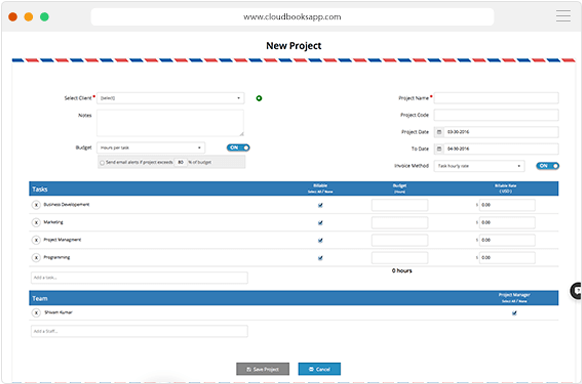Screen dimensions: 582x384
Task: Remove the Marketing task
Action: [x=36, y=223]
